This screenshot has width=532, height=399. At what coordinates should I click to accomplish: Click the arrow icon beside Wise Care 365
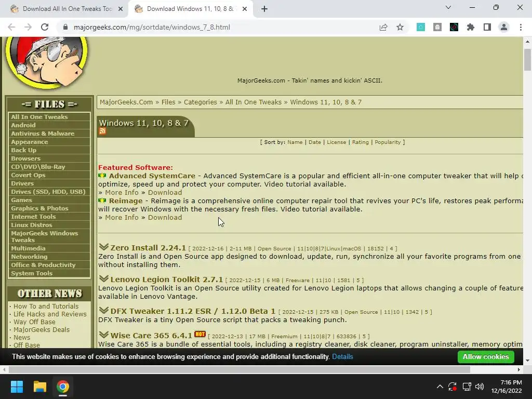[103, 335]
